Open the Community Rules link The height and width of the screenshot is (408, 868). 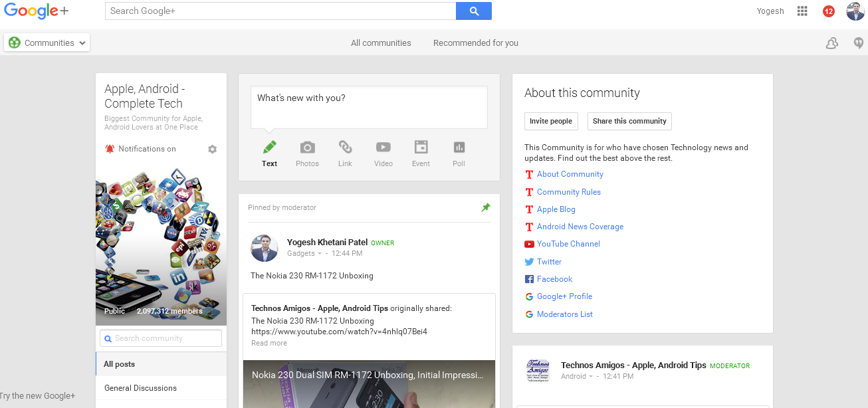click(x=569, y=192)
